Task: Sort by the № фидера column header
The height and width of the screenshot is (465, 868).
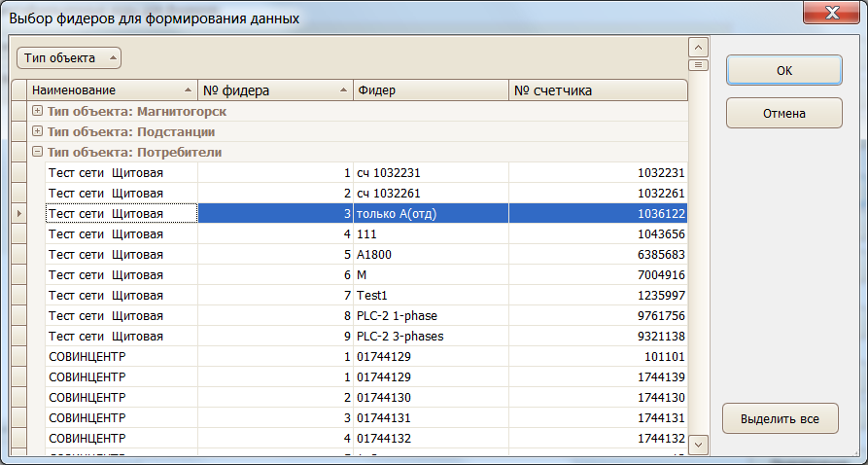Action: 275,90
